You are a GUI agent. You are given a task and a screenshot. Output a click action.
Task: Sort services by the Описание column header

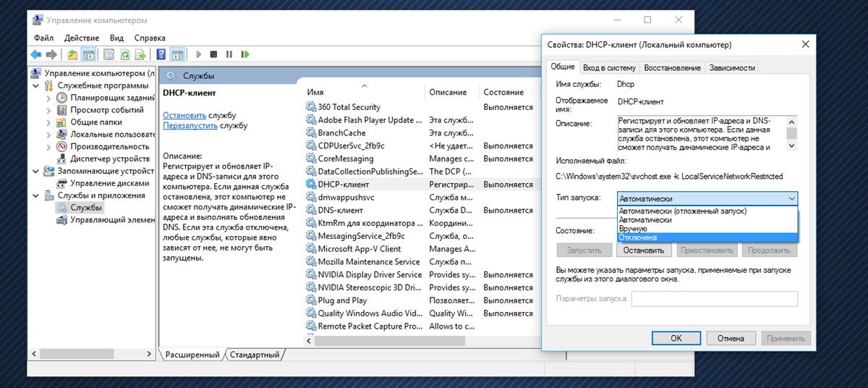(x=452, y=92)
